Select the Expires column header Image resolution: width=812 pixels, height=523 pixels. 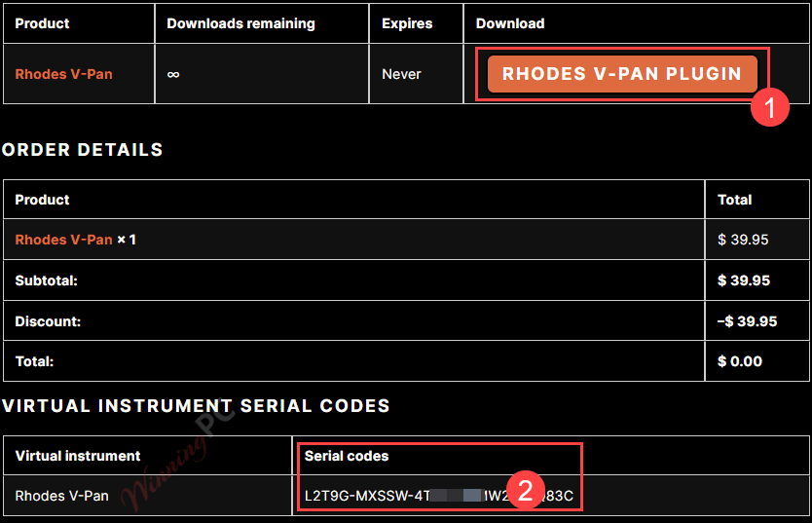point(407,23)
